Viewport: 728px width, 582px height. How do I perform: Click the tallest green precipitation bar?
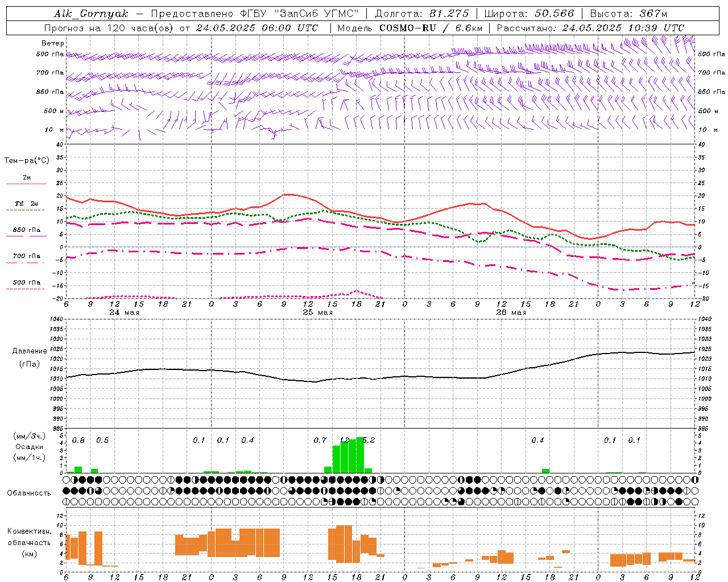[x=360, y=455]
